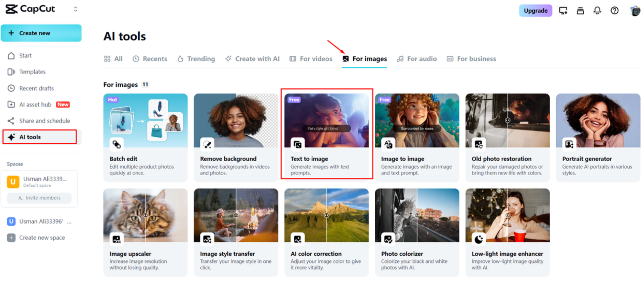Screen dimensions: 644x307
Task: Go to the Start page via sidebar
Action: coord(25,55)
